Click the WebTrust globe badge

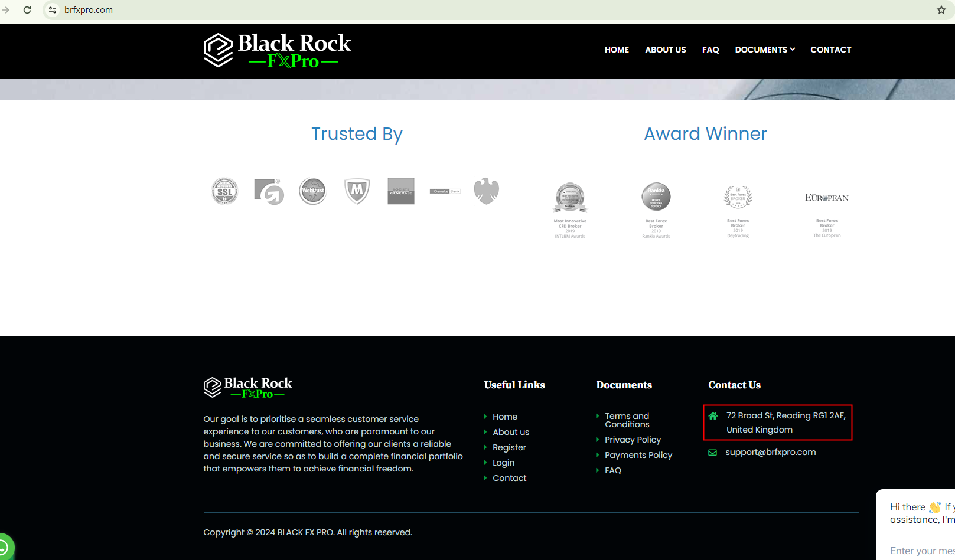point(313,191)
